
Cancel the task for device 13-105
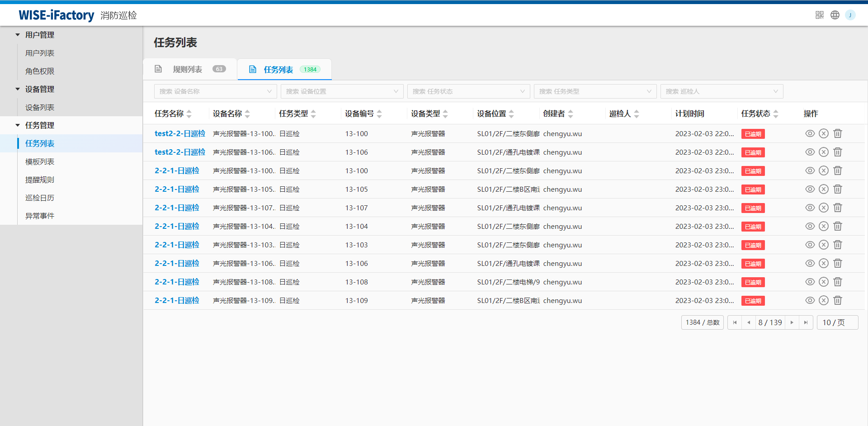(x=823, y=189)
